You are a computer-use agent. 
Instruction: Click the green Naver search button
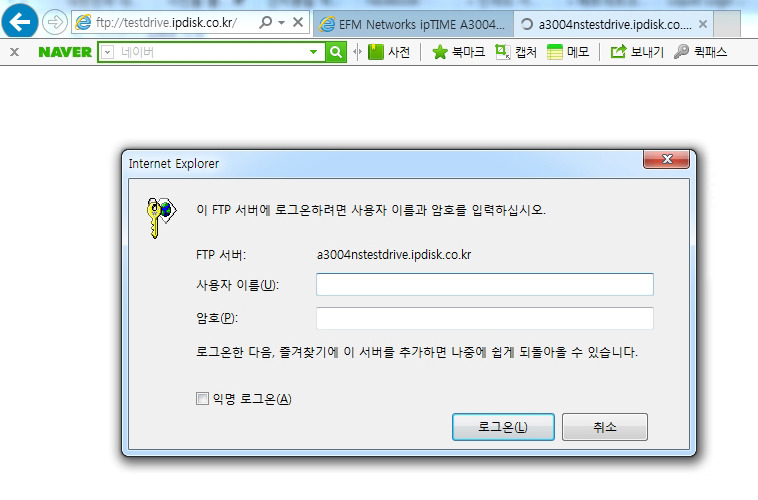pyautogui.click(x=336, y=52)
